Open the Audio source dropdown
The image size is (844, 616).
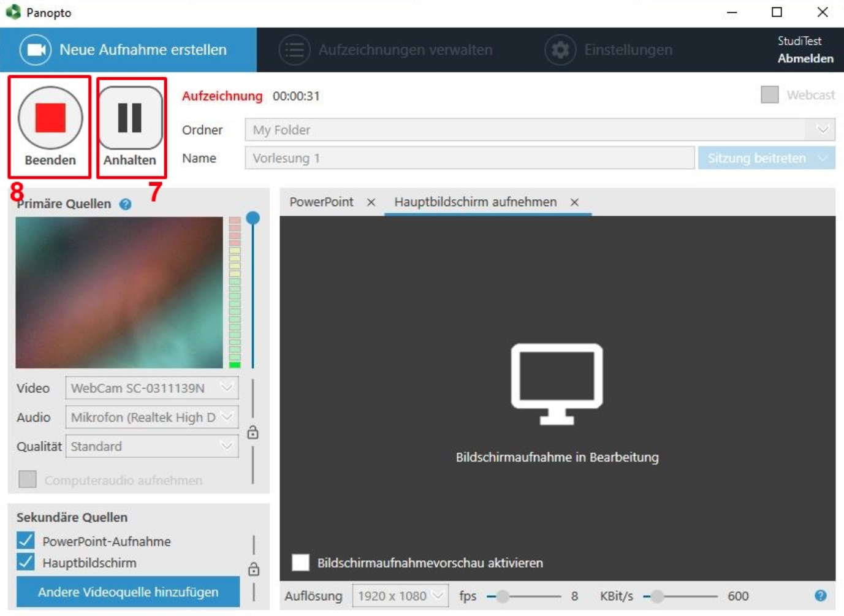152,417
